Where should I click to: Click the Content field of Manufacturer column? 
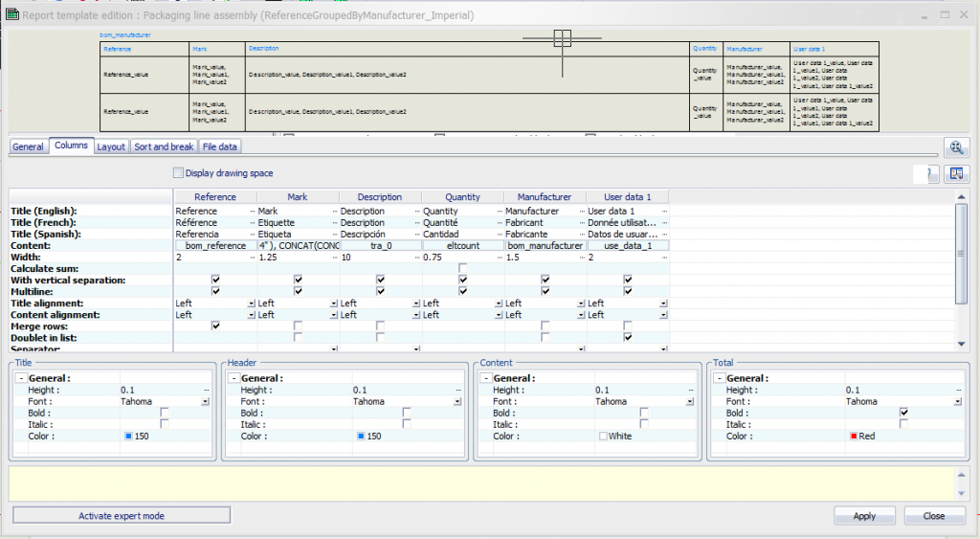tap(545, 246)
